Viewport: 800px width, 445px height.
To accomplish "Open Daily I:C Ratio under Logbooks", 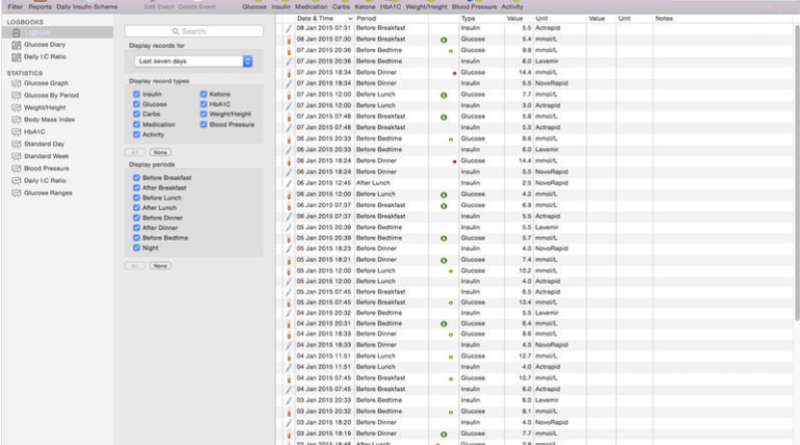I will pyautogui.click(x=44, y=57).
